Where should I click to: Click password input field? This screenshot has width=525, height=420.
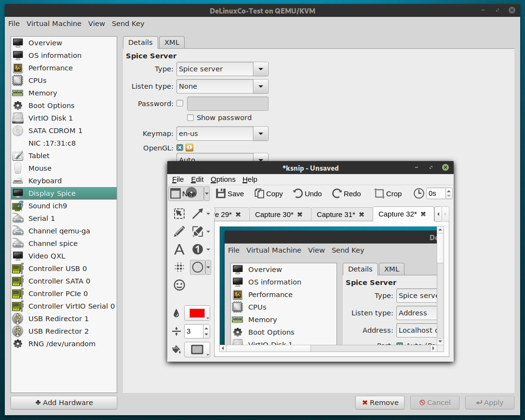point(228,104)
